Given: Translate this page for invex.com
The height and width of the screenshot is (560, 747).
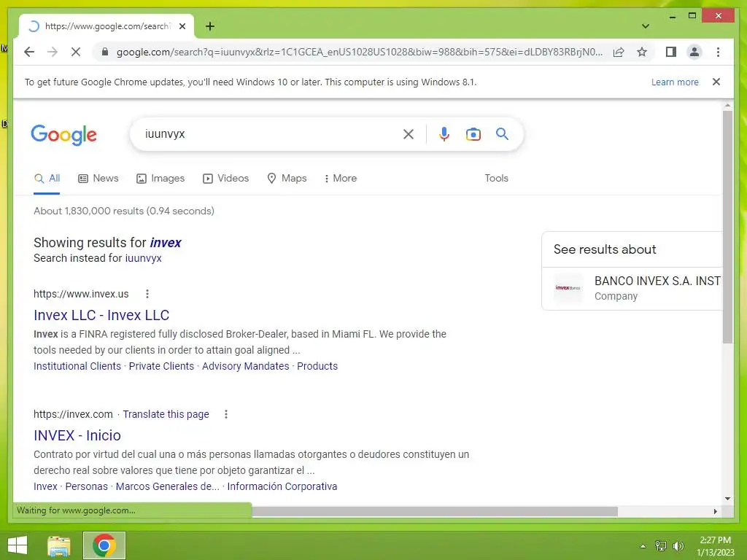Looking at the screenshot, I should click(x=166, y=414).
